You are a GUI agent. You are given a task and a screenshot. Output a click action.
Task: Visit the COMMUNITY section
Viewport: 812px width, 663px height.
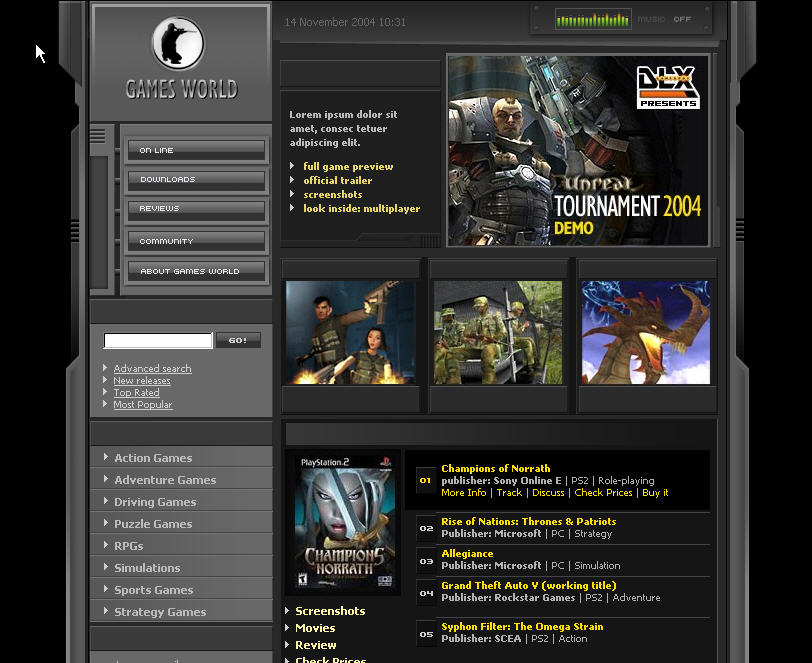pyautogui.click(x=196, y=241)
